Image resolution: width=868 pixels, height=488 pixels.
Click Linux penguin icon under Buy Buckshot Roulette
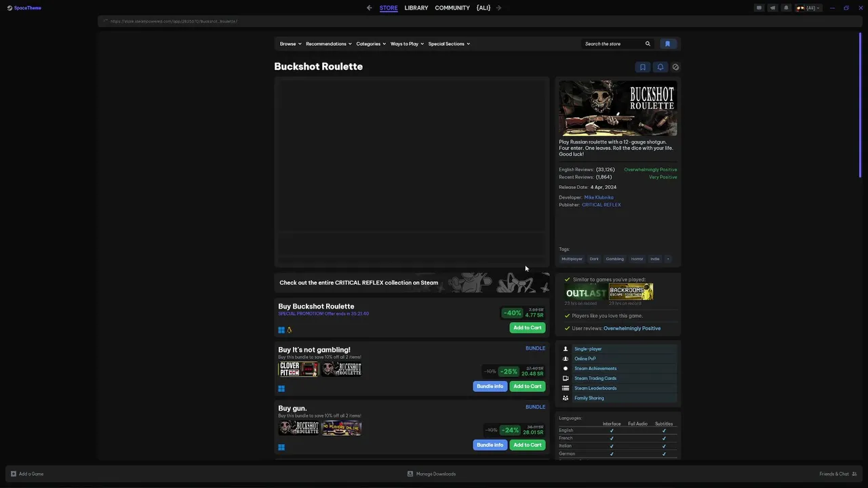(x=290, y=330)
